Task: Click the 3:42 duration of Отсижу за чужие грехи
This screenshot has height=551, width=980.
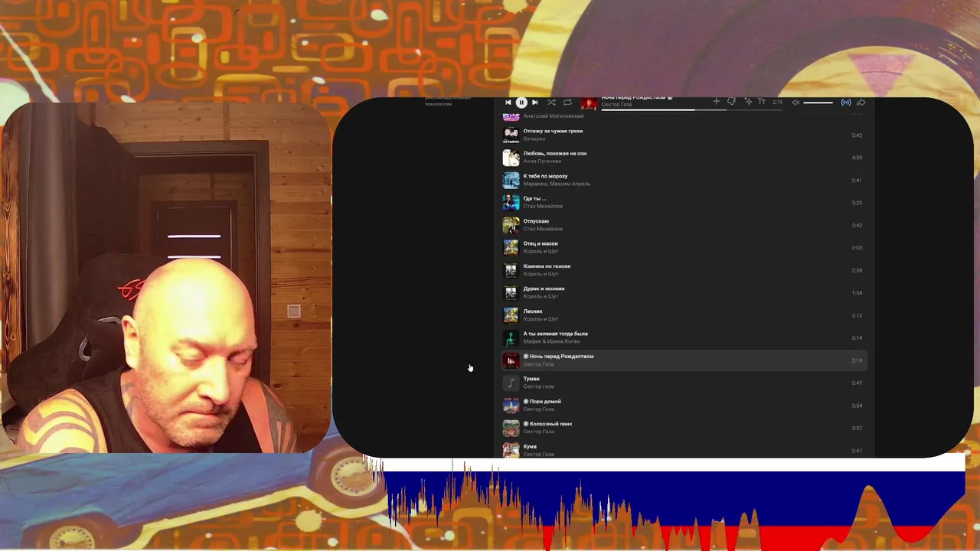Action: [857, 135]
